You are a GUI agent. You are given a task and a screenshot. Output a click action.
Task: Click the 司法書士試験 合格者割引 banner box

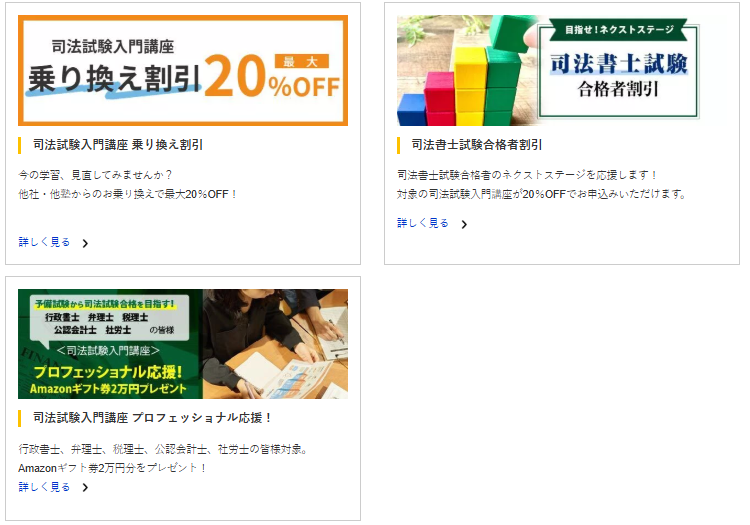click(x=618, y=72)
